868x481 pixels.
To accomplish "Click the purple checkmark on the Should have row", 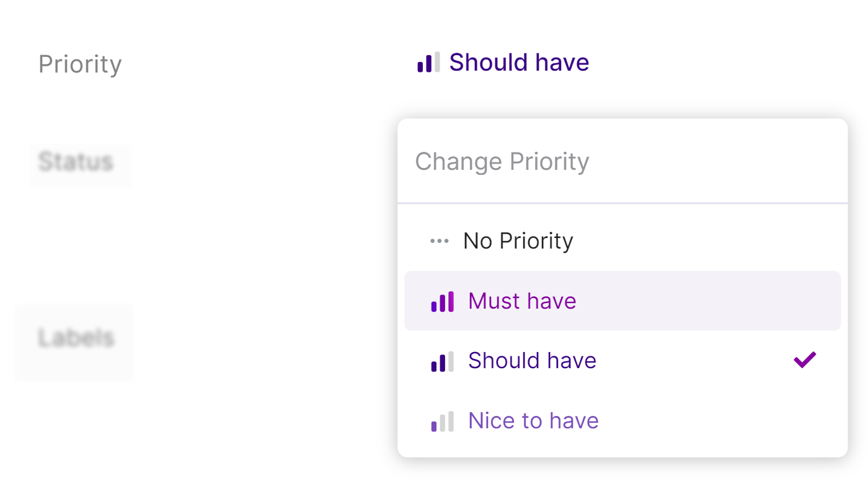I will pyautogui.click(x=805, y=360).
